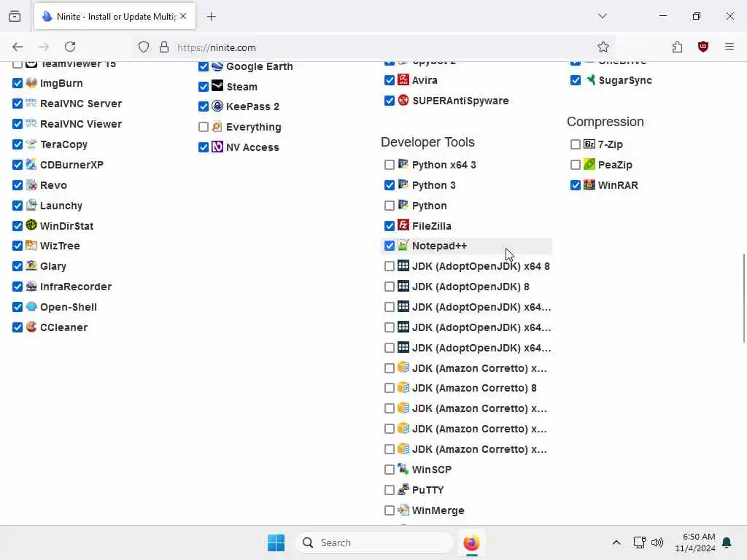
Task: Click the ImgBurn app icon
Action: click(31, 83)
